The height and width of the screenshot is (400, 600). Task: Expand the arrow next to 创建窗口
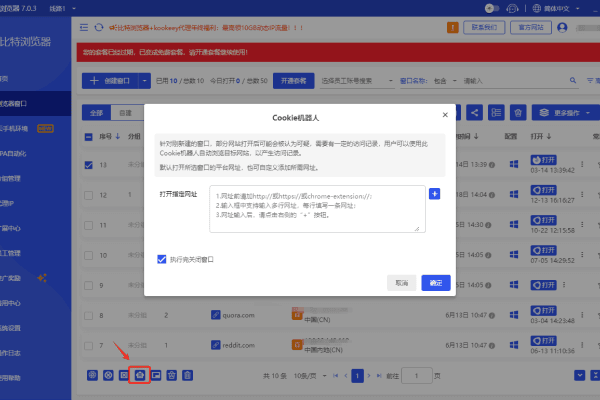(144, 81)
